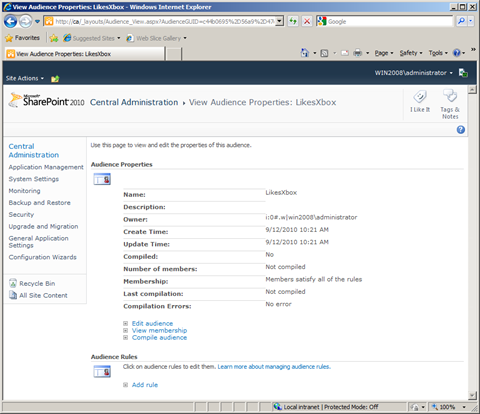Viewport: 480px width, 414px height.
Task: Click the browser Back arrow button
Action: click(x=10, y=22)
